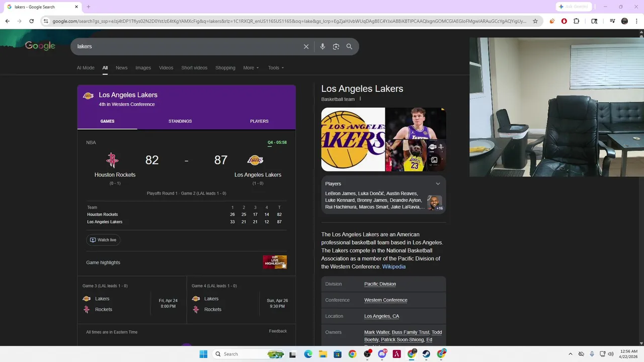Clear the search box text
The height and width of the screenshot is (362, 644).
306,46
